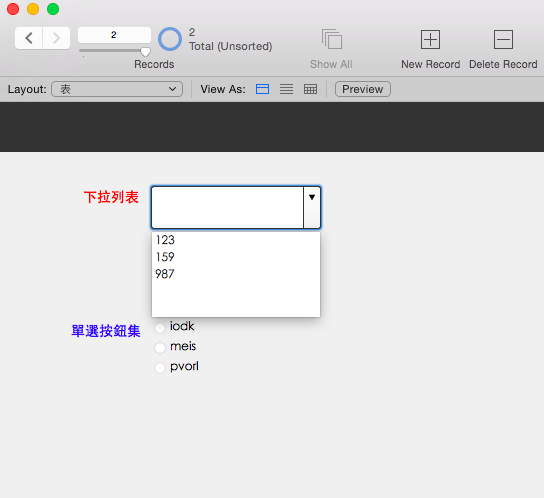The image size is (544, 498).
Task: Toggle the drop-down list arrow button
Action: [312, 207]
